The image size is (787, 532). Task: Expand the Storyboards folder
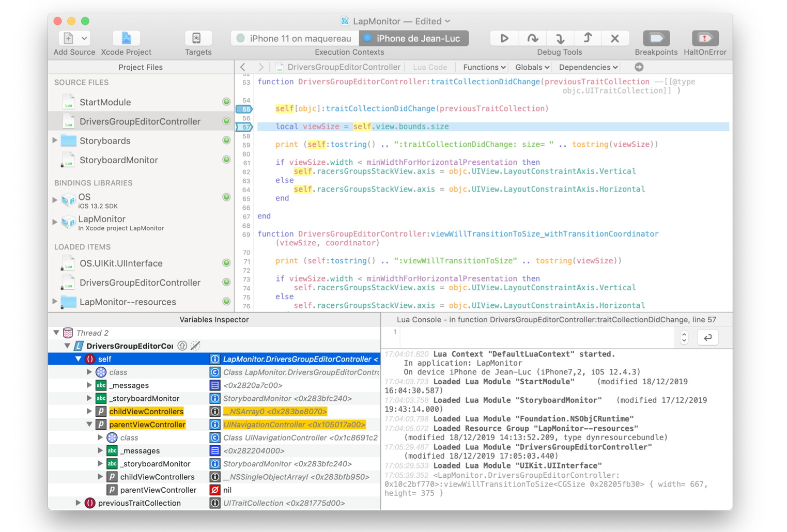pos(55,140)
